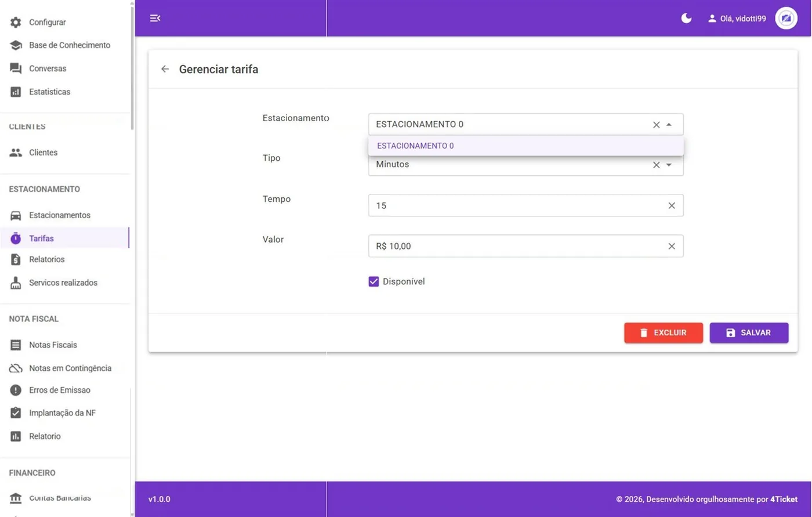Click the Configurar gear icon
Screen dimensions: 812x517
coord(16,22)
